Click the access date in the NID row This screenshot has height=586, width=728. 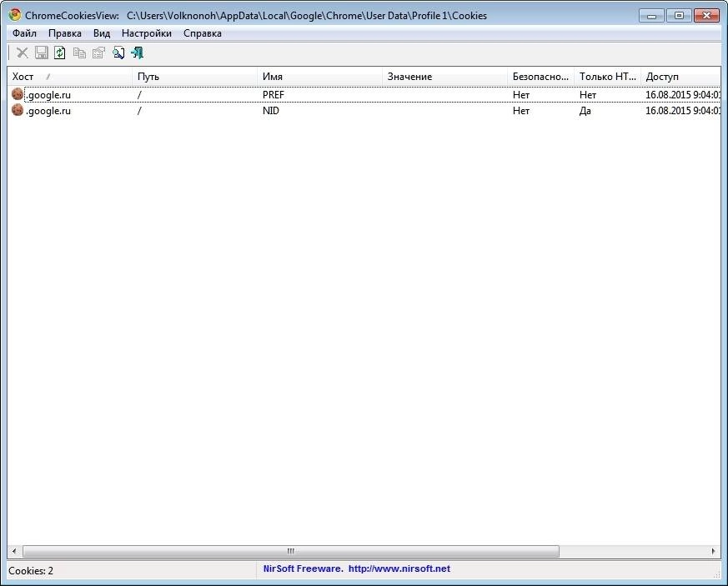tap(682, 110)
